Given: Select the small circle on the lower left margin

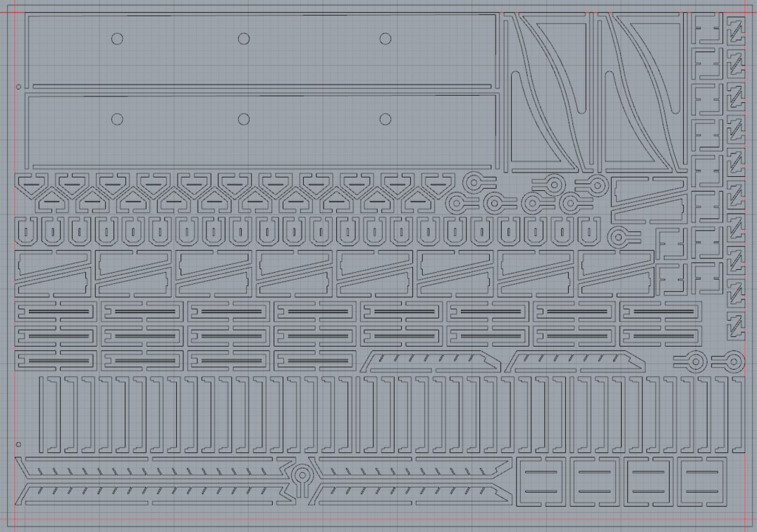Looking at the screenshot, I should (18, 445).
